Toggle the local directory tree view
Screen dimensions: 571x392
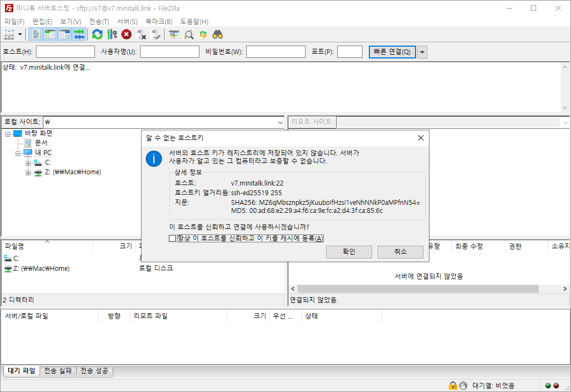click(x=50, y=34)
